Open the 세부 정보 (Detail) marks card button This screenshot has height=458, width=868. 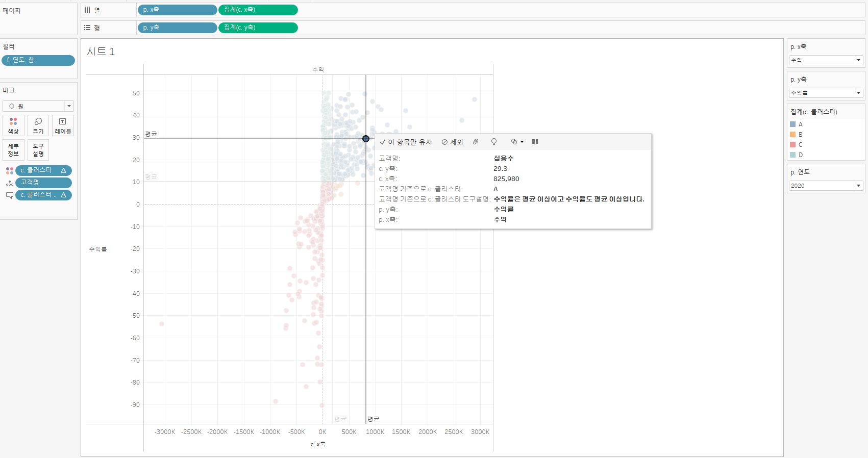point(13,150)
